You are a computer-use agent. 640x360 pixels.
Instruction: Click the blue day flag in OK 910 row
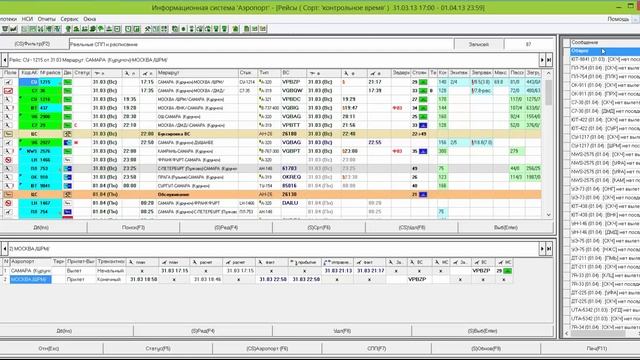67,177
